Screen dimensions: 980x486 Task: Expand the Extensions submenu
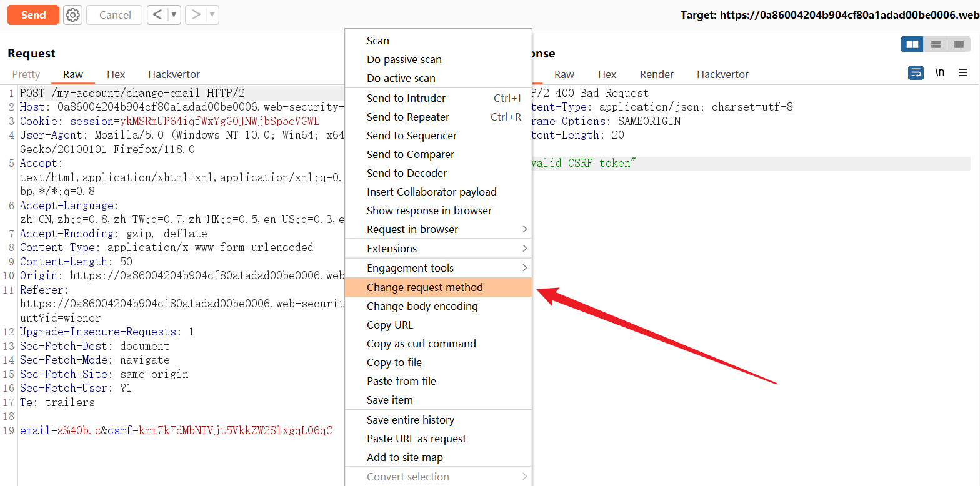(438, 249)
